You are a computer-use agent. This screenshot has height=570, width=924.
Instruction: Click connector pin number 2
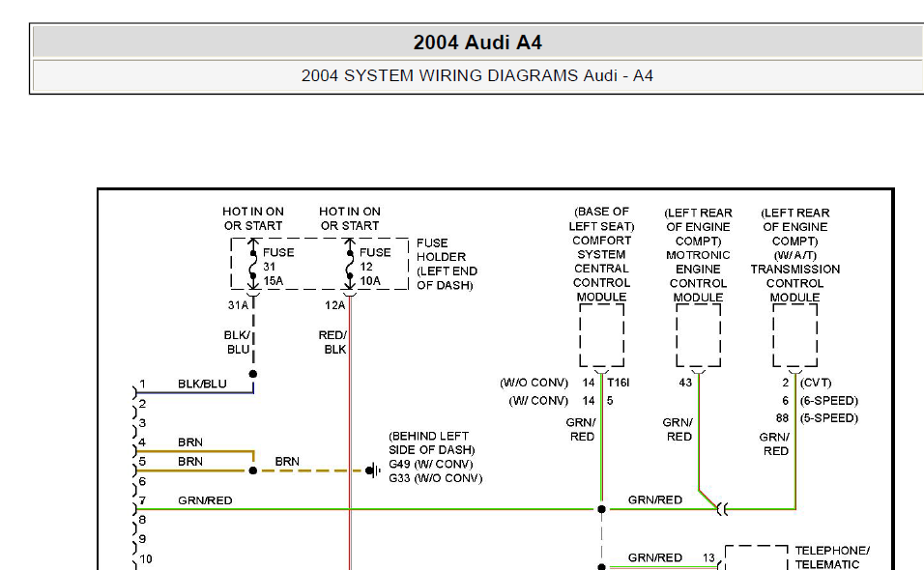(143, 404)
